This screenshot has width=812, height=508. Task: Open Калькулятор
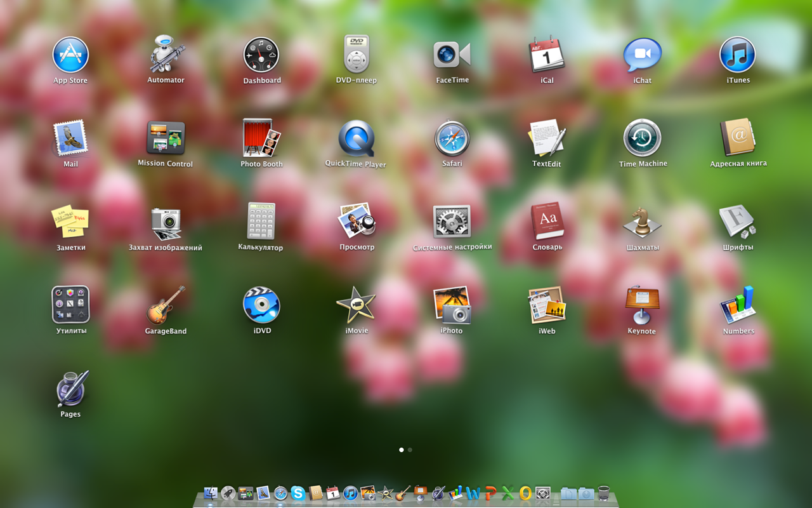[x=261, y=221]
